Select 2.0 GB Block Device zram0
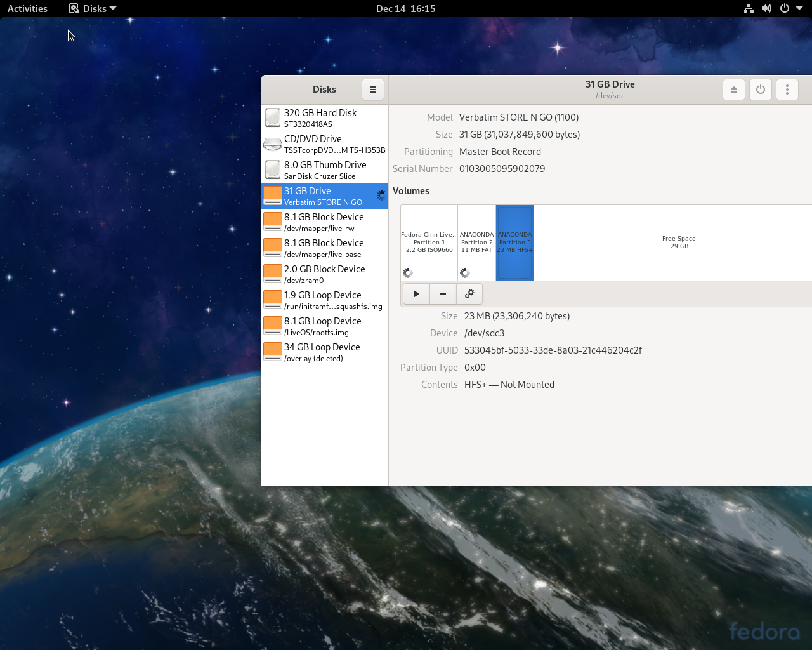812x650 pixels. [x=325, y=274]
